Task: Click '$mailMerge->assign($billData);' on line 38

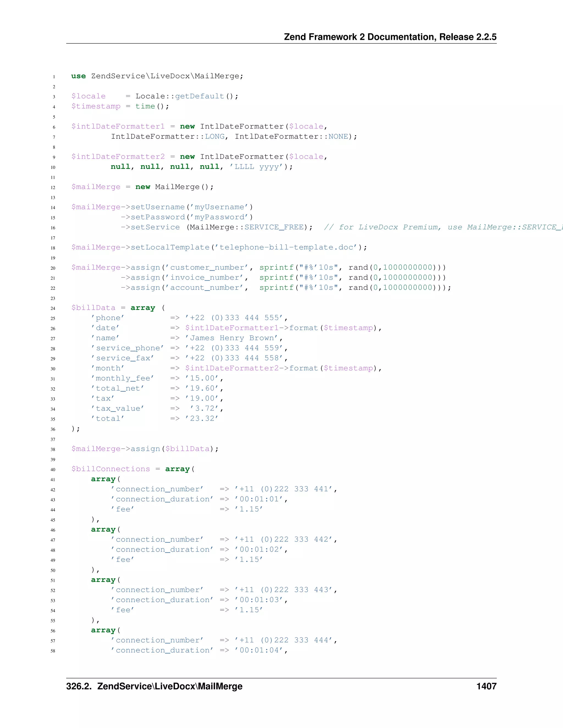Action: coord(145,449)
